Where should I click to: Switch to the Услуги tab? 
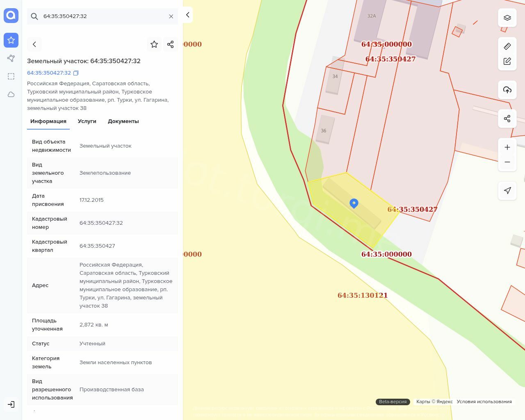[x=87, y=121]
